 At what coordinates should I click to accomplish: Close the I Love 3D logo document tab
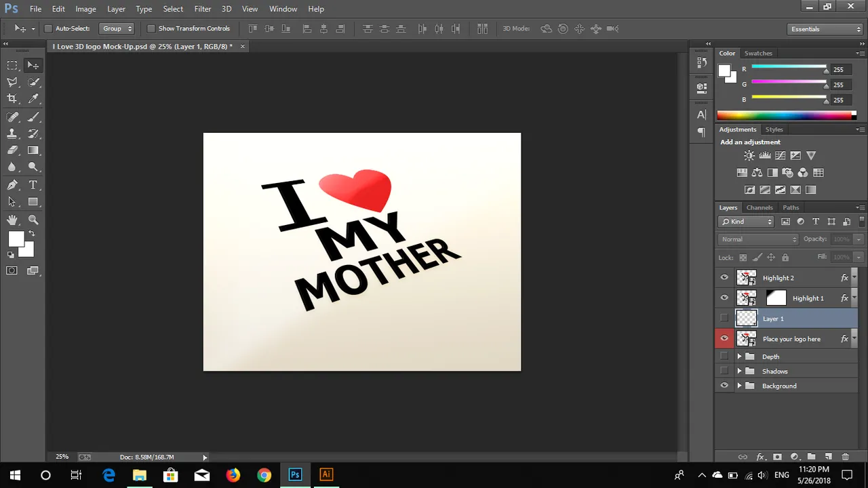point(243,46)
